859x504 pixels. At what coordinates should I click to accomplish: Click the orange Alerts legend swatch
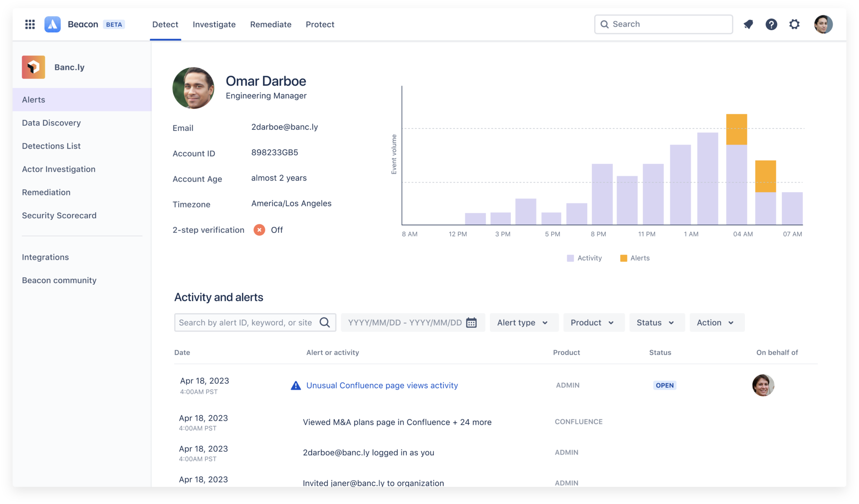(x=623, y=258)
